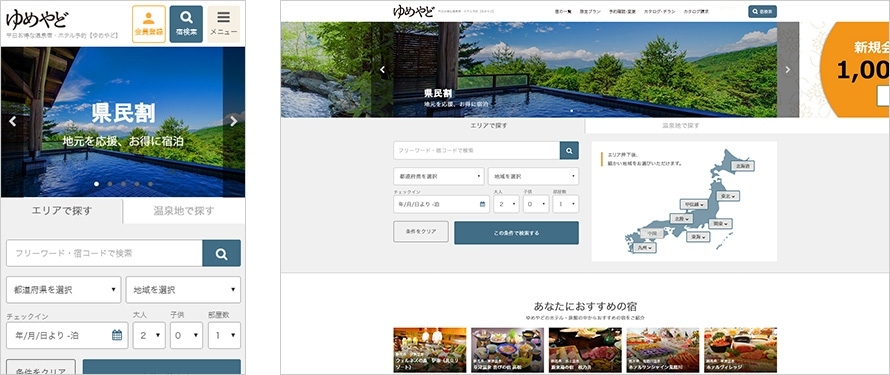Select desktop エリアで探す tab
This screenshot has width=890, height=375.
tap(489, 125)
